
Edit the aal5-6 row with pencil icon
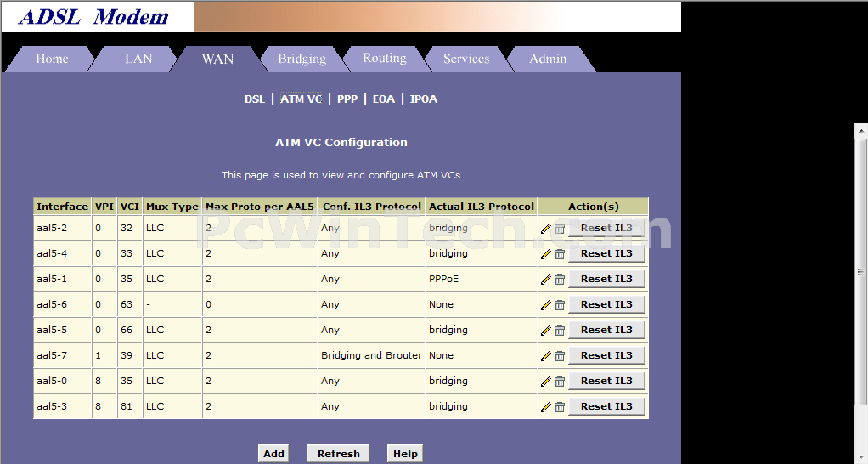(546, 305)
